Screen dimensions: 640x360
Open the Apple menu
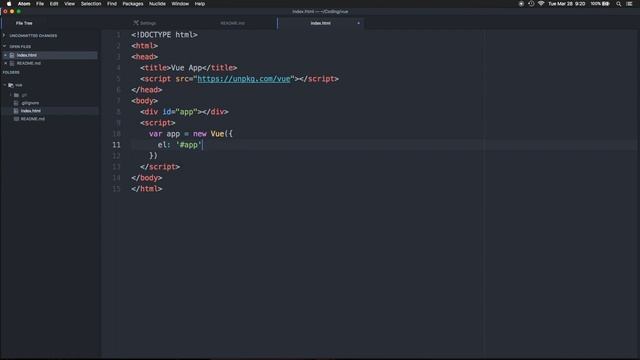click(9, 4)
